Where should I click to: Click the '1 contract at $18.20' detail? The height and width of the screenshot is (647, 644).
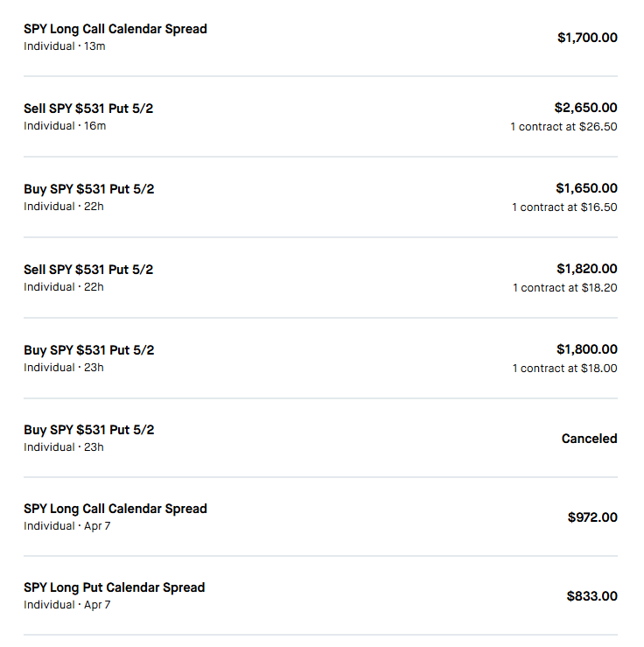564,288
